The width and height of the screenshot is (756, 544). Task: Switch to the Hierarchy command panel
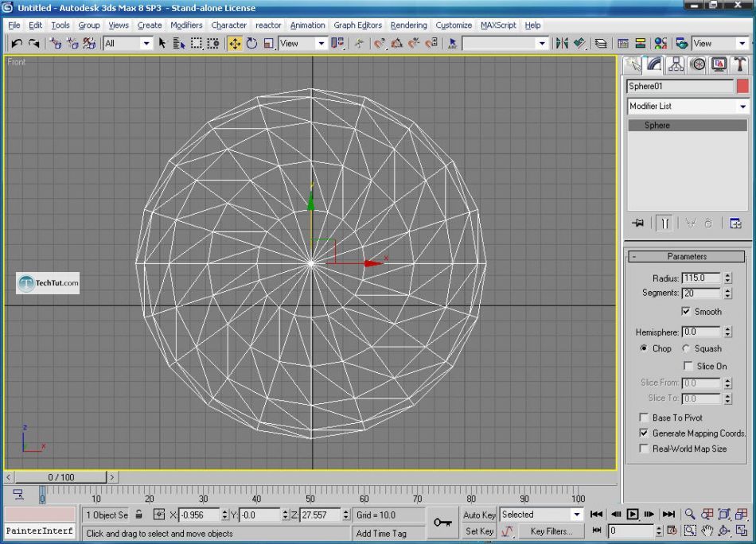point(676,64)
